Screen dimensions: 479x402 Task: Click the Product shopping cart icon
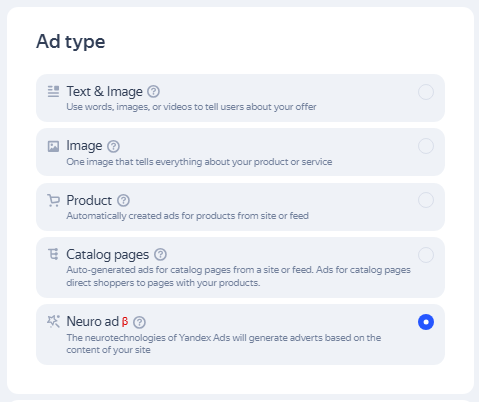tap(53, 201)
